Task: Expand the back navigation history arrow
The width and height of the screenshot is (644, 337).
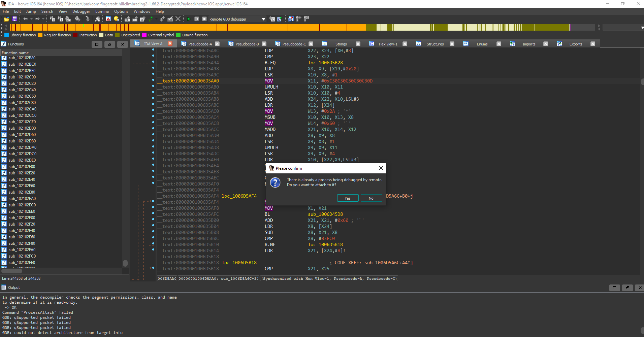Action: pyautogui.click(x=31, y=19)
